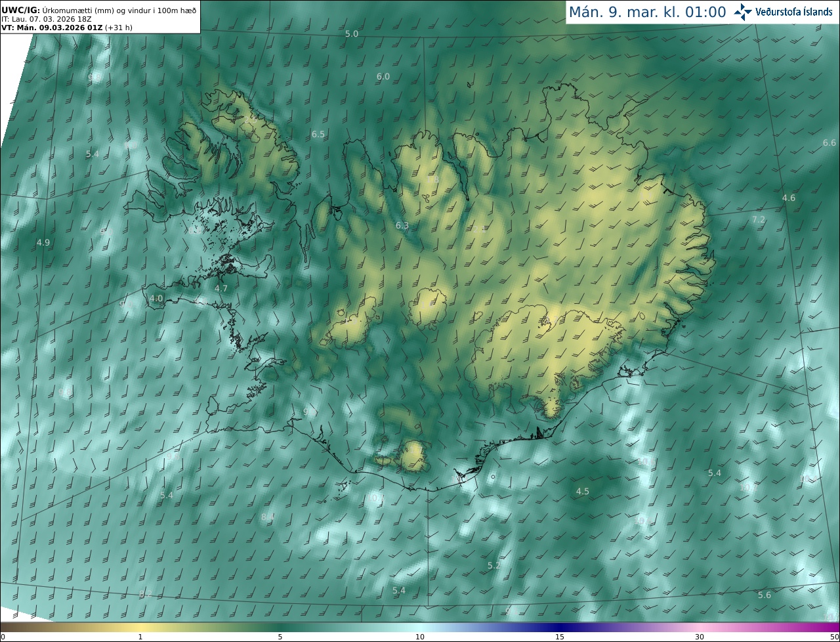Select the date header Mán. 9. mar. kl. 01:00

647,12
